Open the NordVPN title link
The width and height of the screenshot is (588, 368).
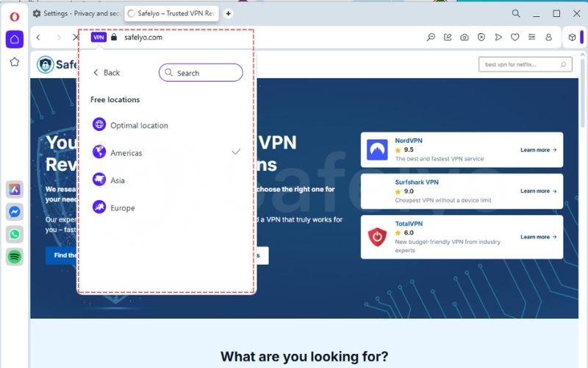[x=409, y=141]
